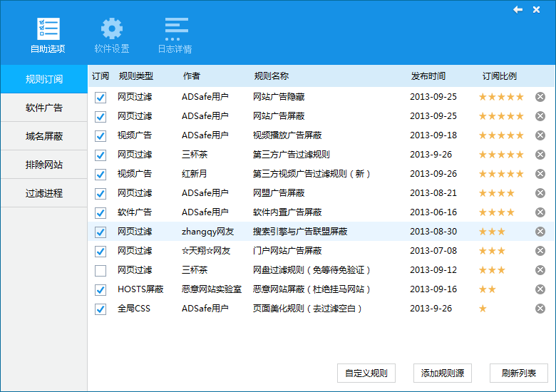Select author cell zhangqy网友
This screenshot has height=392, width=556.
(x=208, y=232)
